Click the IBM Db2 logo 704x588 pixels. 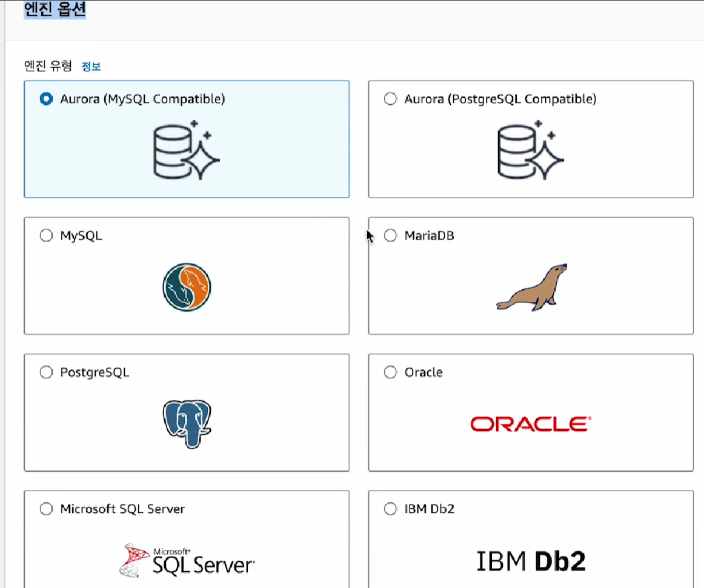pos(531,561)
